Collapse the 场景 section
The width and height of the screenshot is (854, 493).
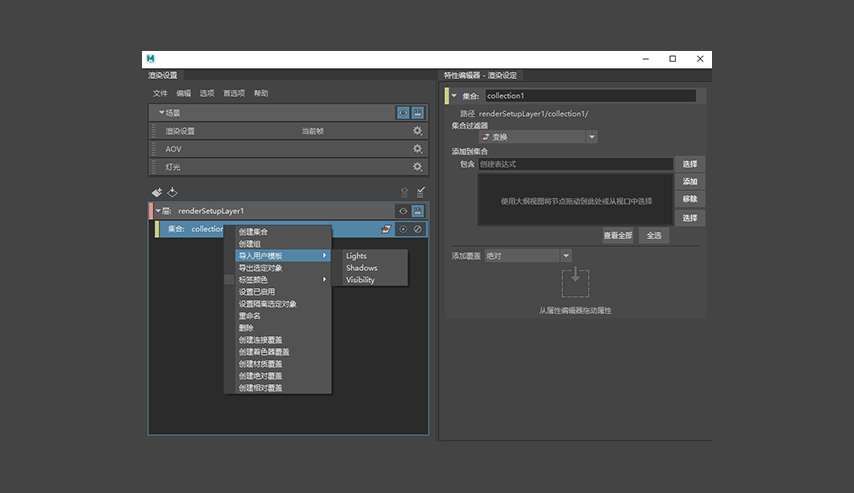(x=161, y=112)
